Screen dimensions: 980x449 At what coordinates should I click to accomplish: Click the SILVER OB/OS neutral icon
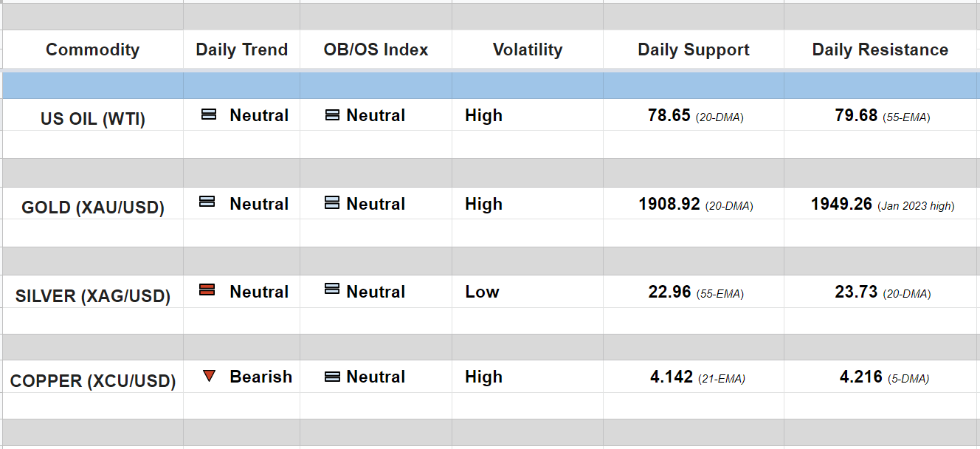(332, 289)
